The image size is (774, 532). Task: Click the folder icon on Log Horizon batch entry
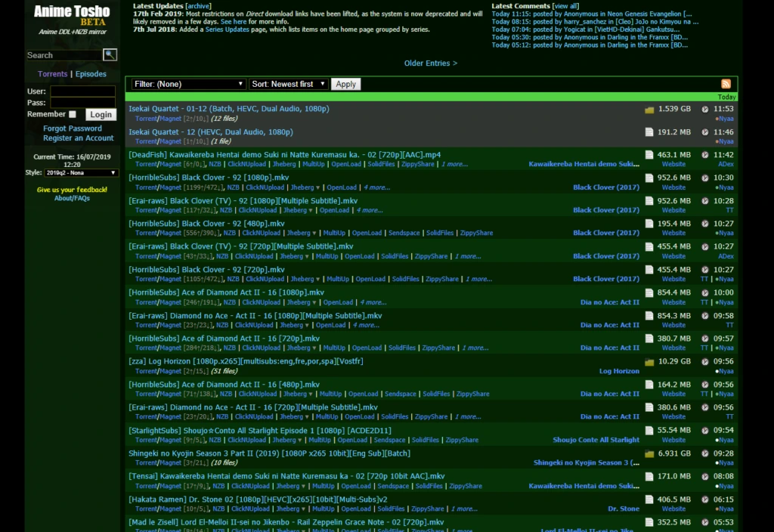(649, 361)
